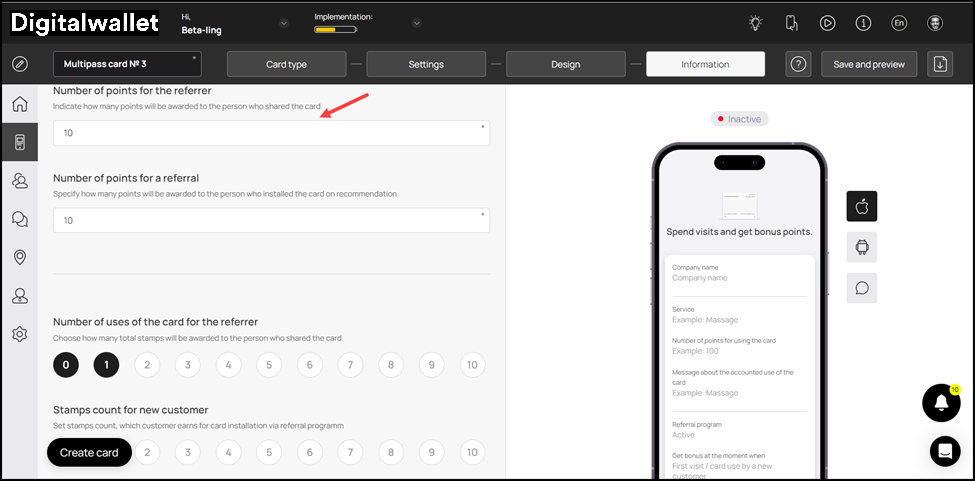Open the Home icon in left sidebar
The image size is (975, 481).
[x=19, y=105]
